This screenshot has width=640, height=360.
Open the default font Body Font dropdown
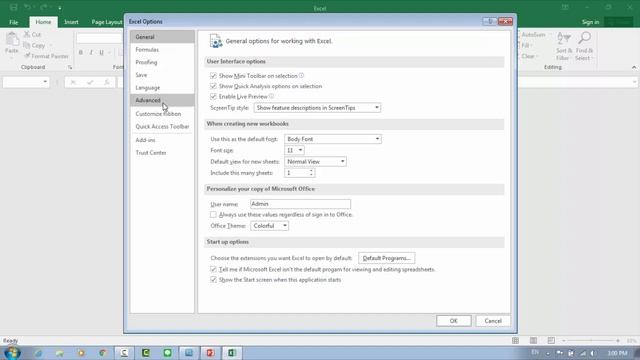point(333,139)
